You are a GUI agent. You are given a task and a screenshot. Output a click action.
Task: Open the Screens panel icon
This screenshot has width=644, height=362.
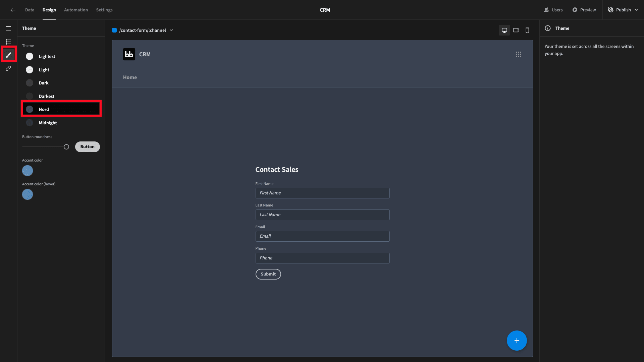click(x=8, y=28)
